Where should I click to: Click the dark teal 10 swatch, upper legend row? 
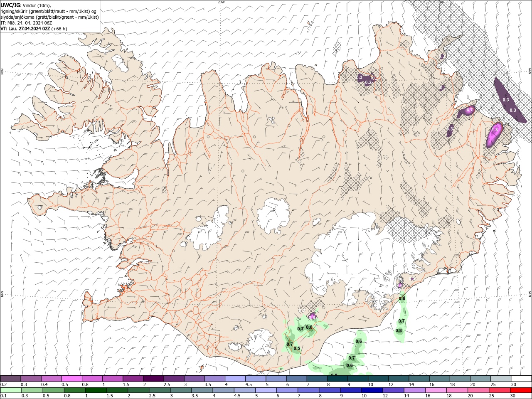tap(378, 379)
